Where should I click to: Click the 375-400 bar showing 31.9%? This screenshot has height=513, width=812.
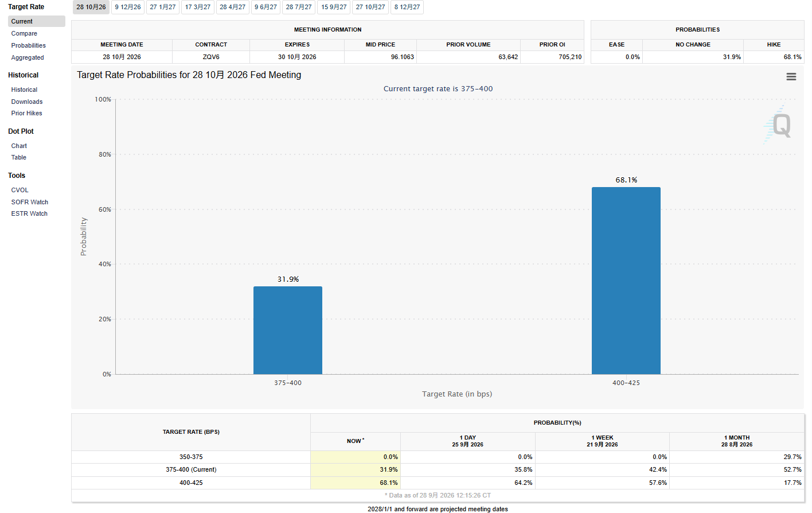coord(288,331)
